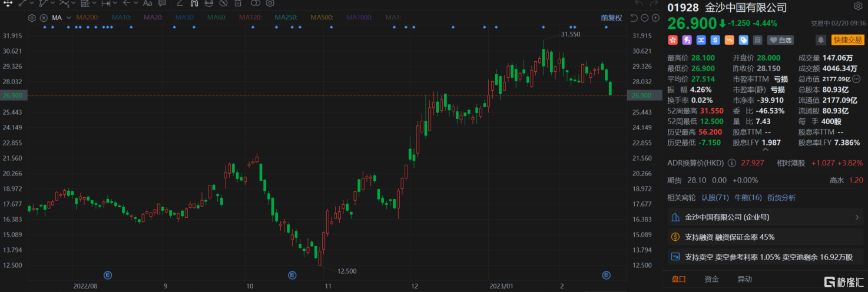This screenshot has height=292, width=868.
Task: Click the blue price tag badge
Action: pos(744,40)
